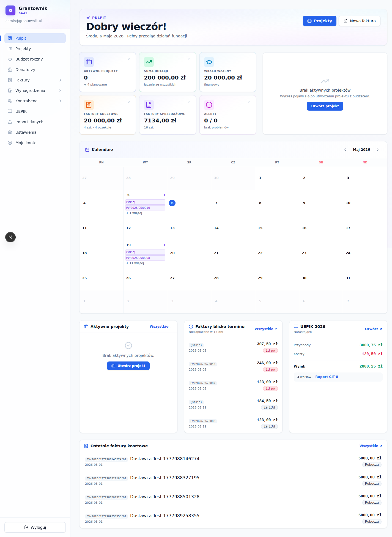Click the document icon in Faktury Sprzedażowe card
Image resolution: width=392 pixels, height=537 pixels.
click(x=149, y=105)
